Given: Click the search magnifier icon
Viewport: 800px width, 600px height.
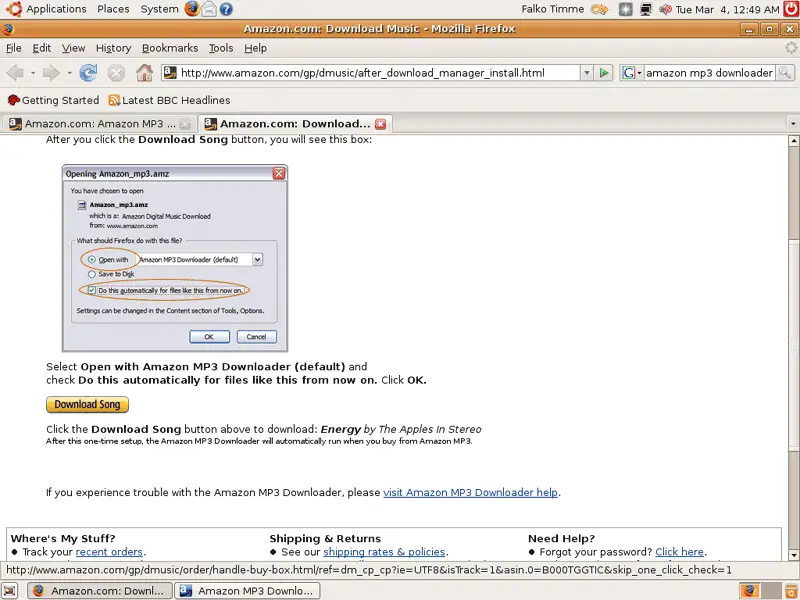Looking at the screenshot, I should click(785, 73).
